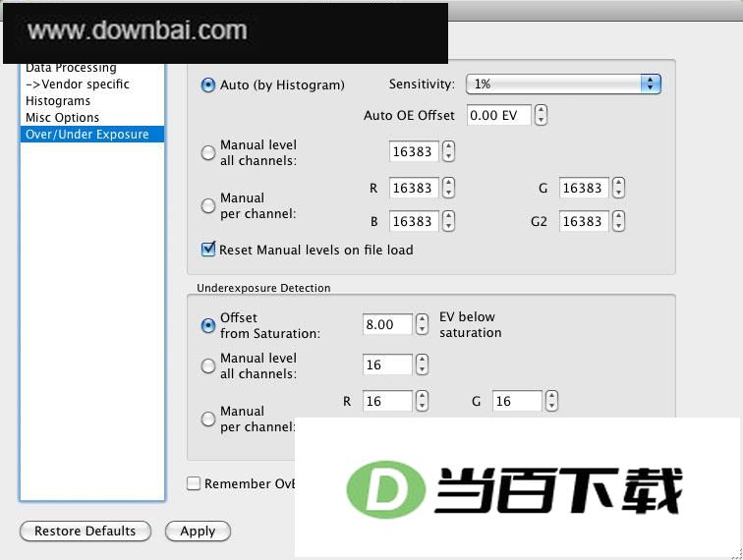Click the Restore Defaults button
This screenshot has height=560, width=743.
[x=86, y=532]
